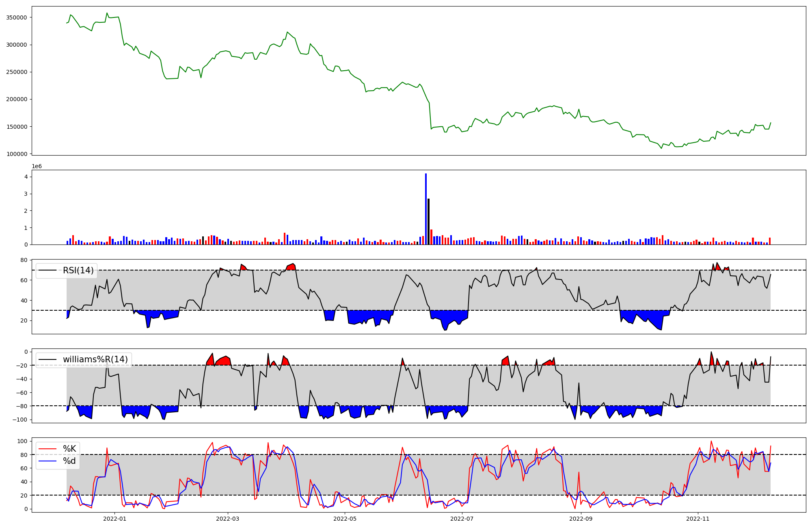812x528 pixels.
Task: Click the red line swatch beside %K
Action: click(47, 449)
